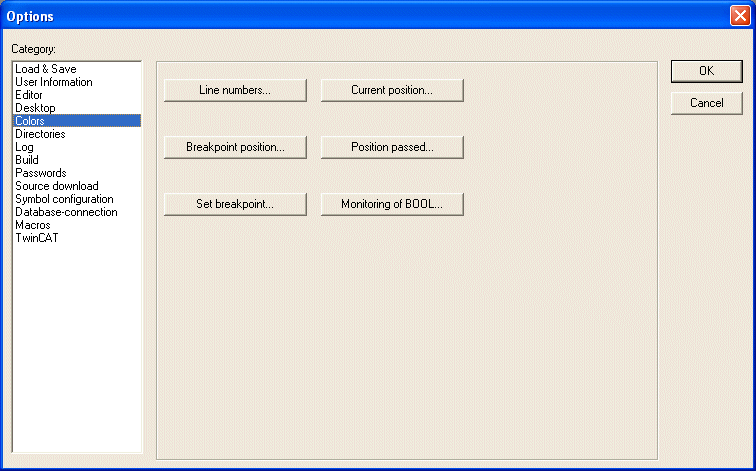Select the highlighted Colors category
This screenshot has width=756, height=471.
tap(77, 121)
